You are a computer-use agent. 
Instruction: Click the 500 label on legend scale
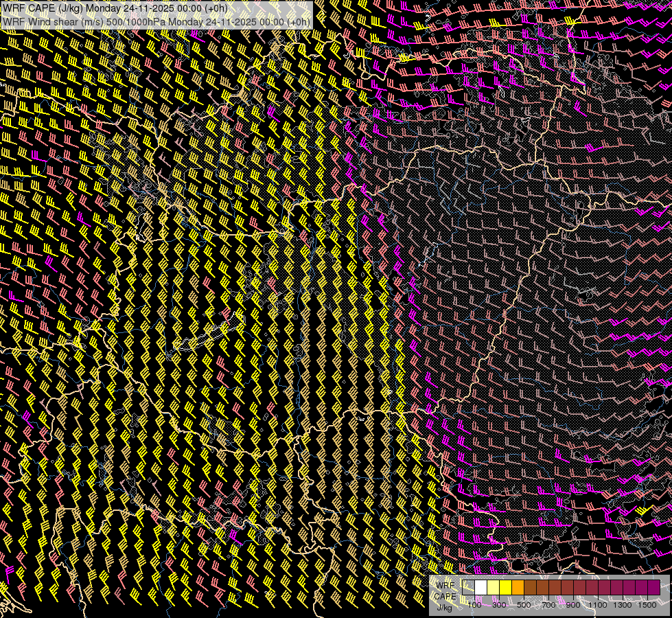point(524,605)
